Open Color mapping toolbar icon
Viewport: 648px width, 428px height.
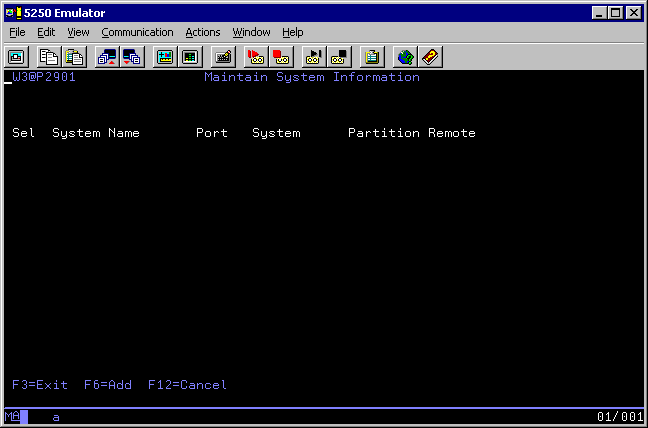pyautogui.click(x=190, y=57)
